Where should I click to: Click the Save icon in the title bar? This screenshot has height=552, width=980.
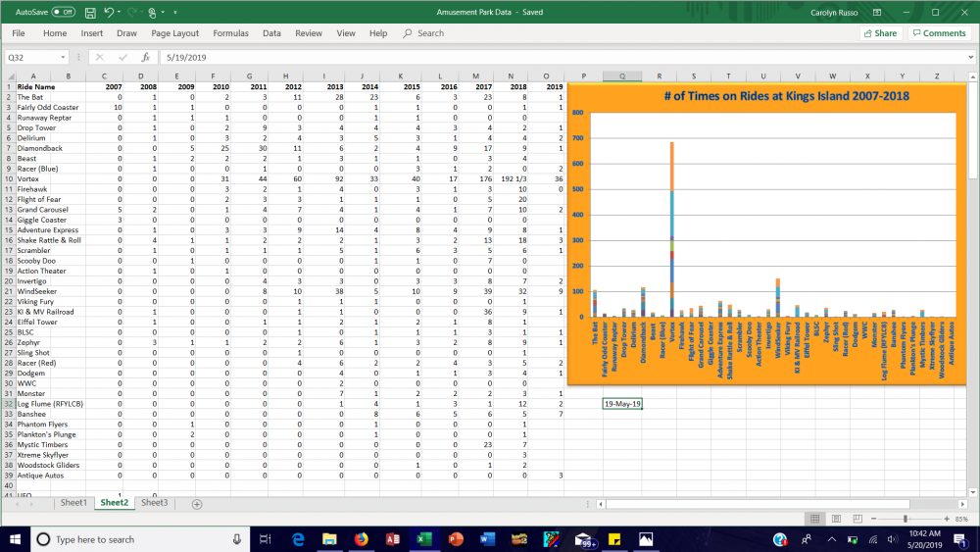[90, 13]
